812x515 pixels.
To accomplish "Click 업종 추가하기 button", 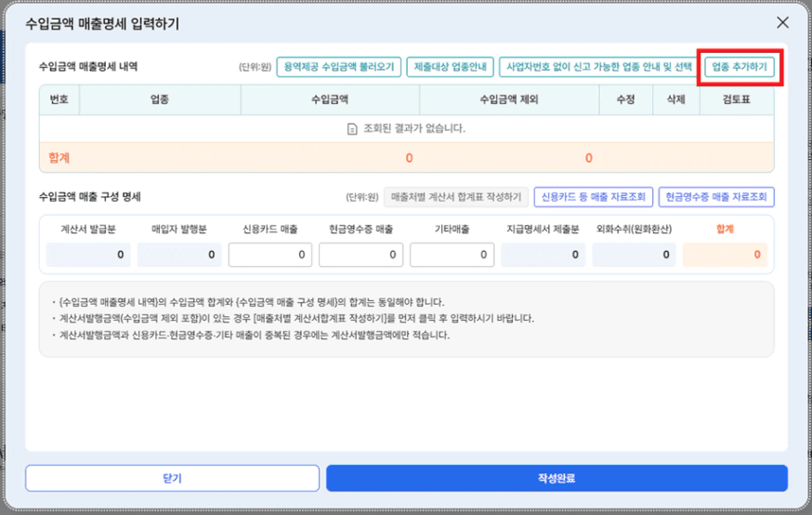I will (x=740, y=68).
